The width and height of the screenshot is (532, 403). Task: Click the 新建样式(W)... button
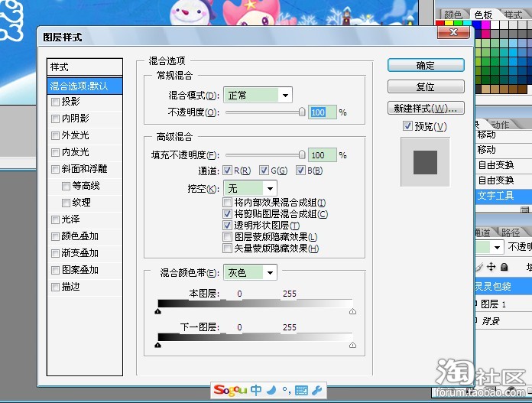(426, 109)
